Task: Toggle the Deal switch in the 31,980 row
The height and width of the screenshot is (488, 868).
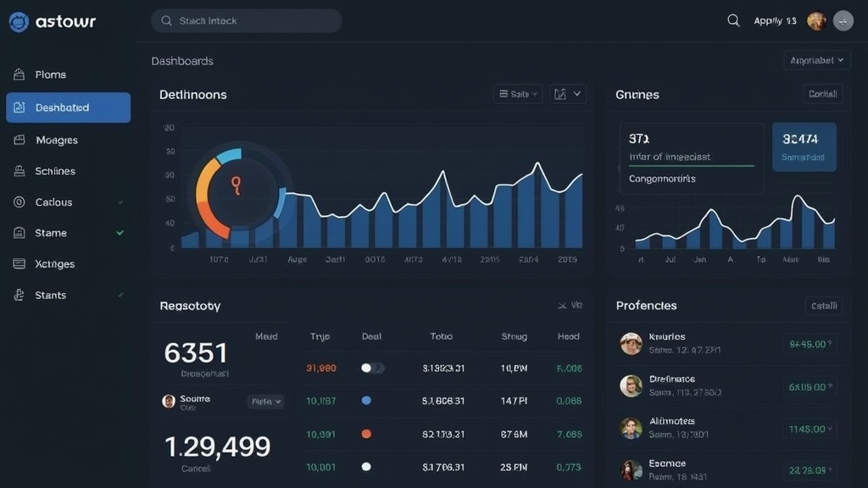Action: click(x=373, y=368)
